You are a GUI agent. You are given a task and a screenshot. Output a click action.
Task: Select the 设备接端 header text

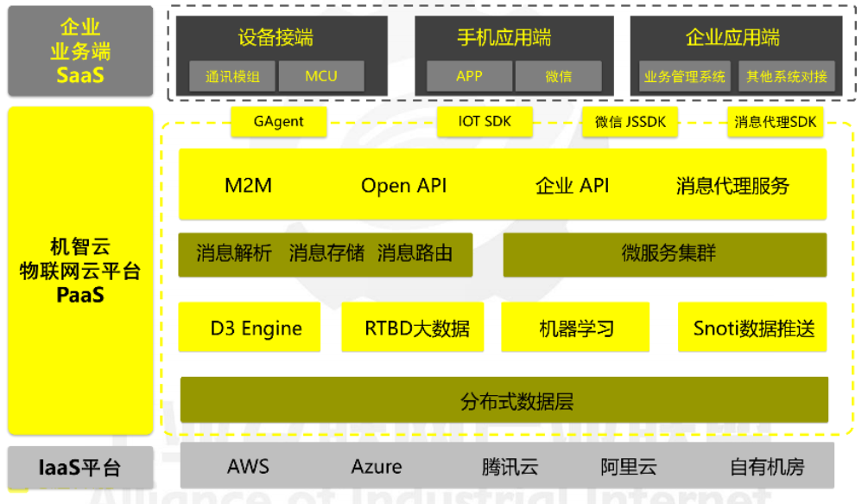[276, 38]
